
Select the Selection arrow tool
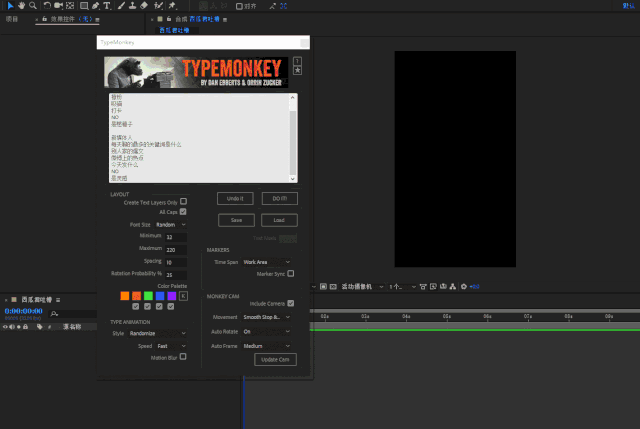[10, 6]
